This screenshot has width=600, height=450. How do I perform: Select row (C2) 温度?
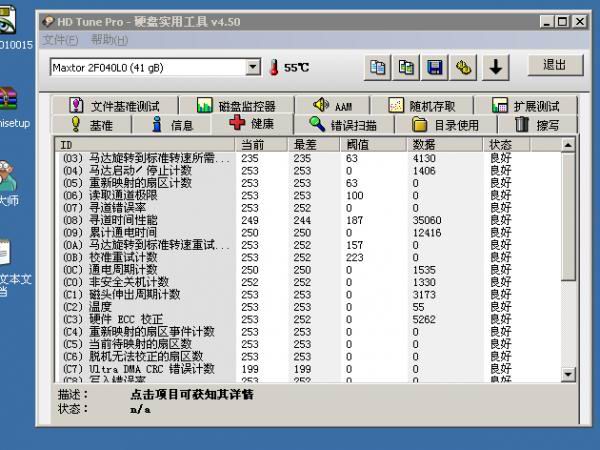click(x=308, y=307)
